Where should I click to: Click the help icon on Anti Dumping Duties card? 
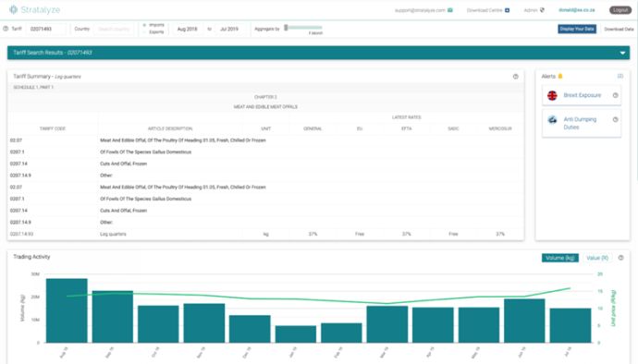coord(615,119)
